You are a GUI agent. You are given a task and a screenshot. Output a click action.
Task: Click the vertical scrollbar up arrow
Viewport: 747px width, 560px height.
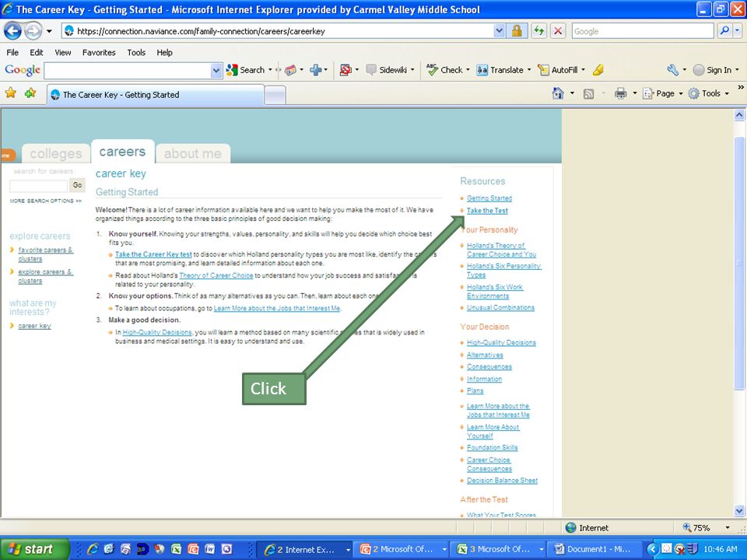pos(739,115)
